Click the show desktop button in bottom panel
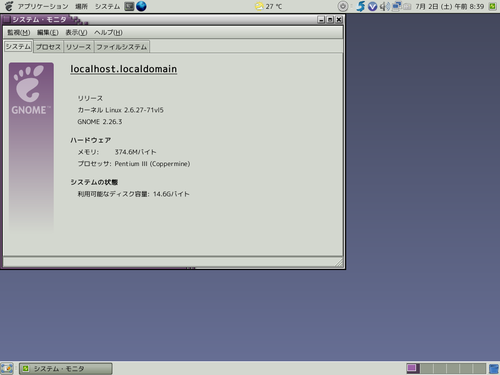500x375 pixels. tap(7, 368)
